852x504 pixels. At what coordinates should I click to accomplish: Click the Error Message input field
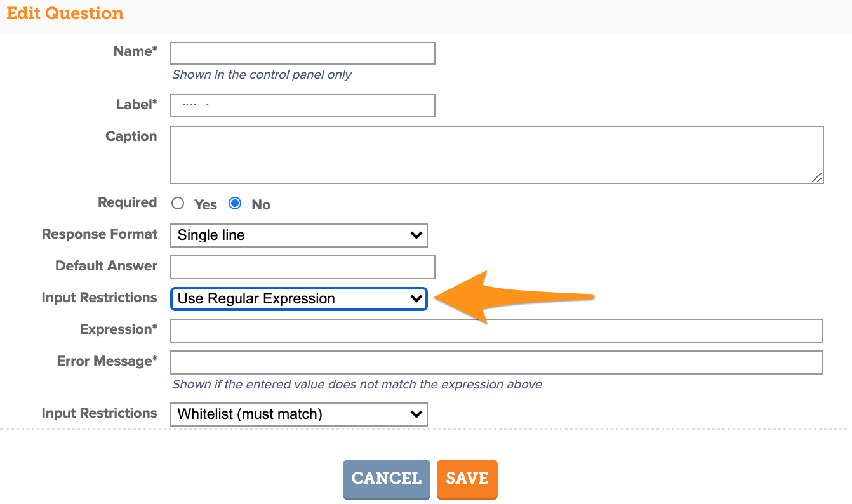click(496, 362)
